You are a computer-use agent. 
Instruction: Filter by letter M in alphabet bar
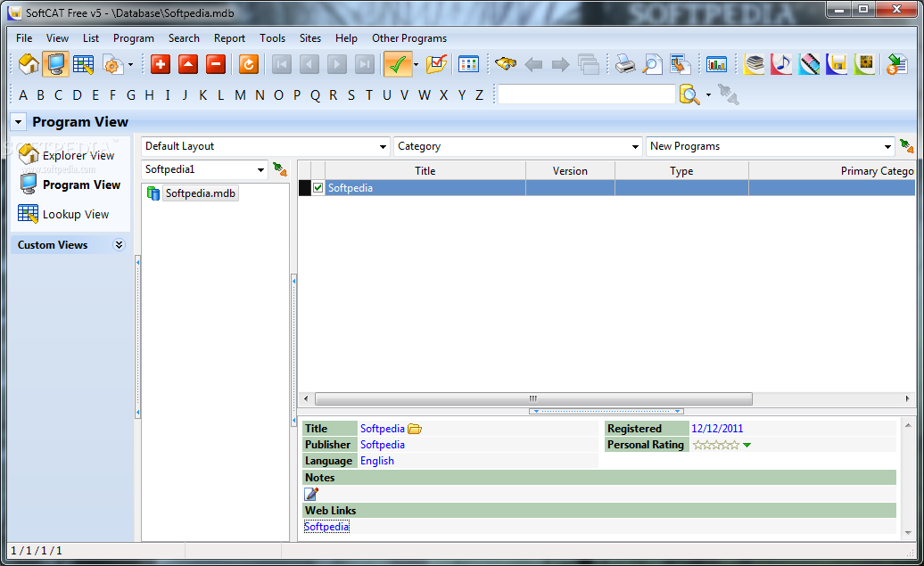pyautogui.click(x=240, y=94)
